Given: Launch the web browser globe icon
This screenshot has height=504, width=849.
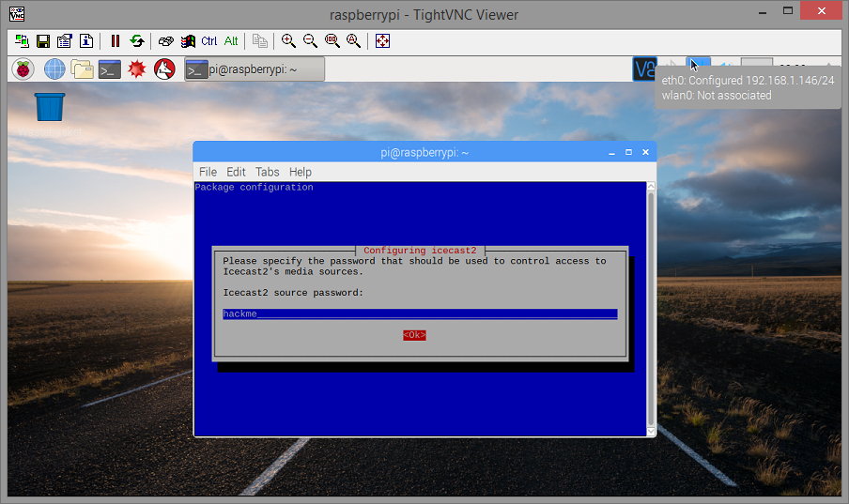Looking at the screenshot, I should (54, 69).
